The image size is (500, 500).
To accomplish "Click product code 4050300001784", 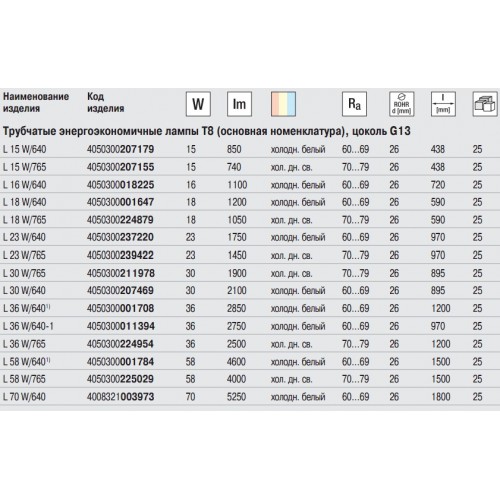I will [x=121, y=362].
